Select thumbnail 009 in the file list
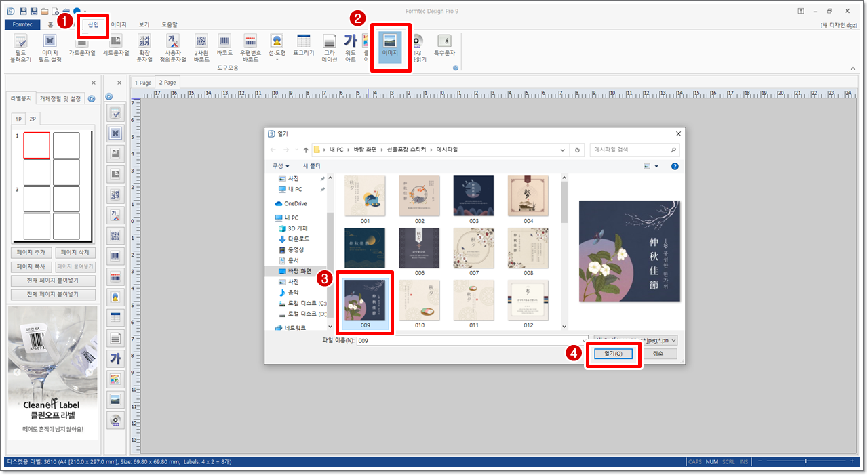868x475 pixels. [x=366, y=305]
